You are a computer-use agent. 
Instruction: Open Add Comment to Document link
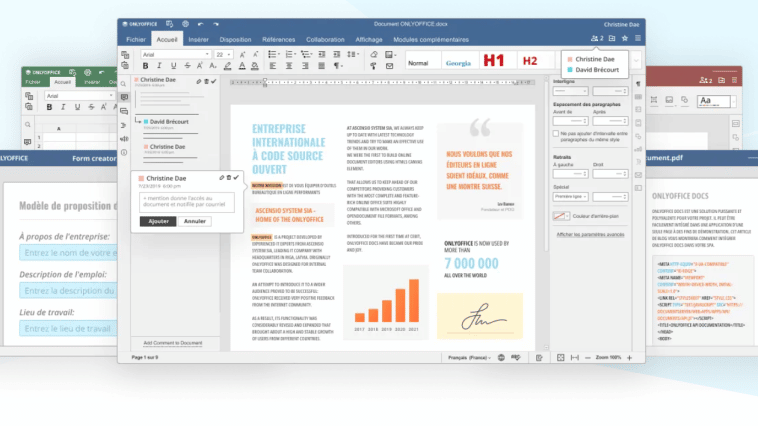pos(173,343)
